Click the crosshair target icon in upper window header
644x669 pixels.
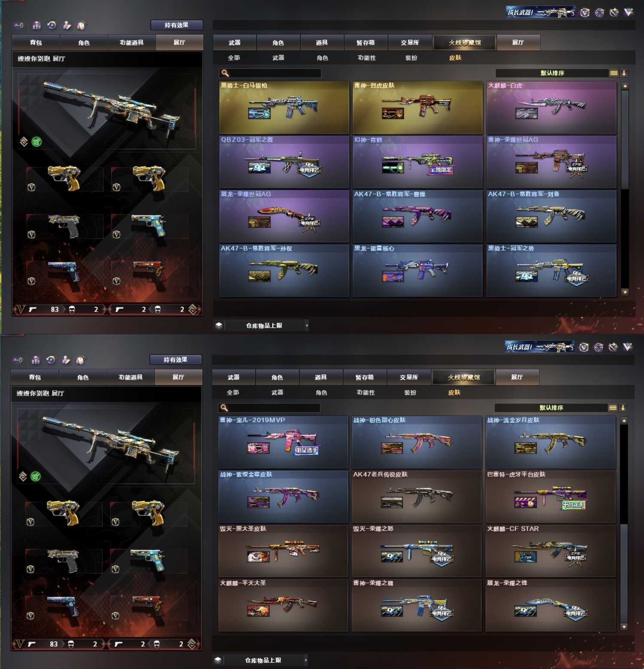click(x=600, y=12)
